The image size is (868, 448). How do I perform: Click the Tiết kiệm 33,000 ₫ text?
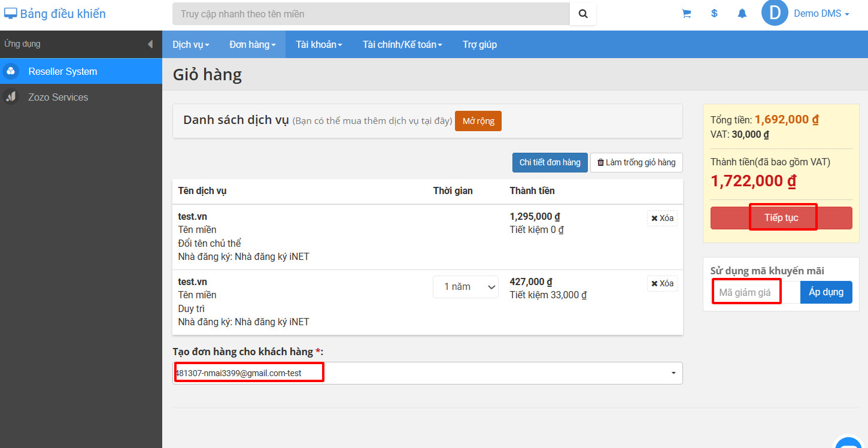pos(548,295)
